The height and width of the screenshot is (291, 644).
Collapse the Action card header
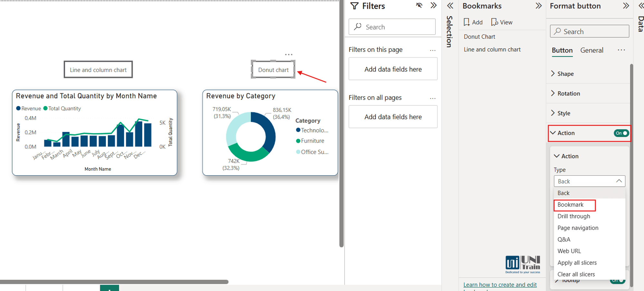point(563,133)
